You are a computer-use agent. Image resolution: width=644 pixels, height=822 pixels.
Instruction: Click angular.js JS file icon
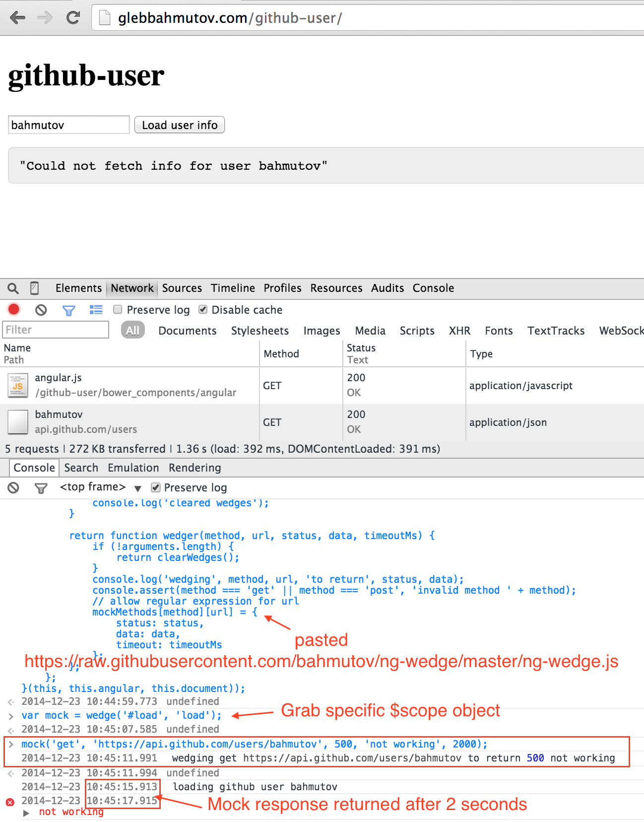[x=18, y=386]
